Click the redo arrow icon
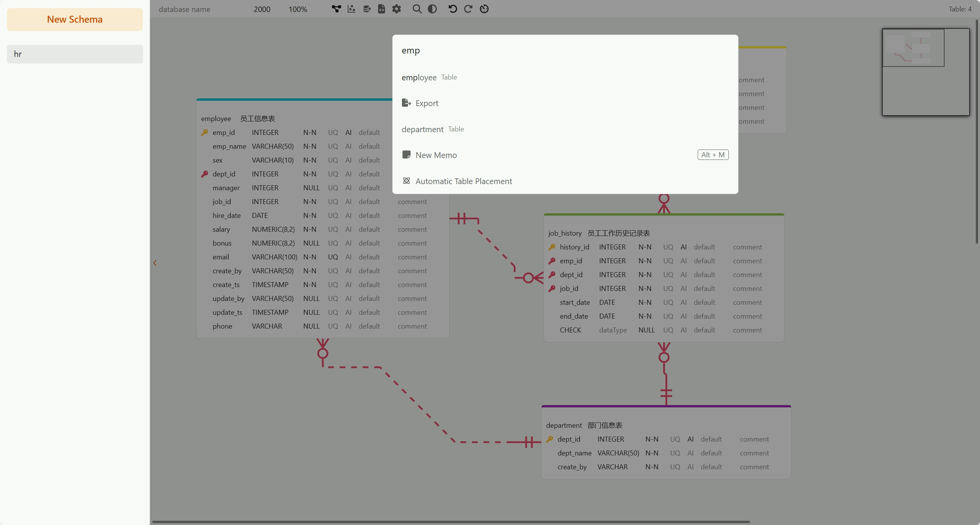The image size is (980, 525). (468, 9)
